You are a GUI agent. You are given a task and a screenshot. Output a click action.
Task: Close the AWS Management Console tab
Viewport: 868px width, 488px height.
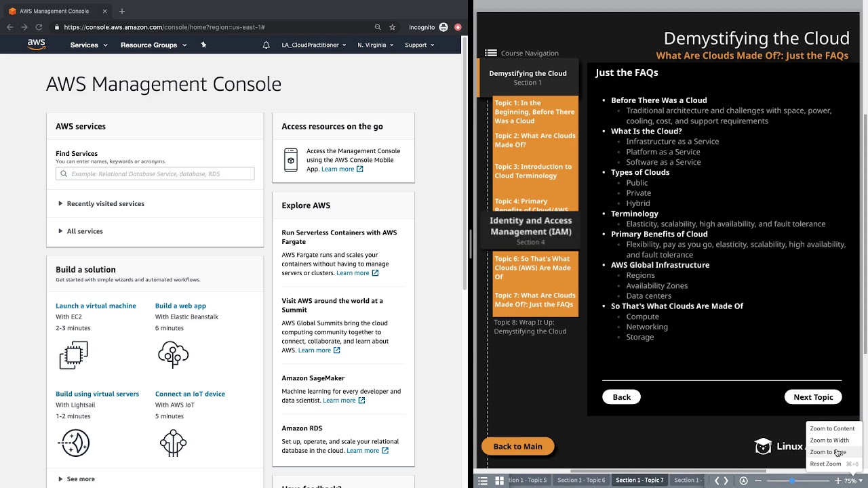pos(104,11)
